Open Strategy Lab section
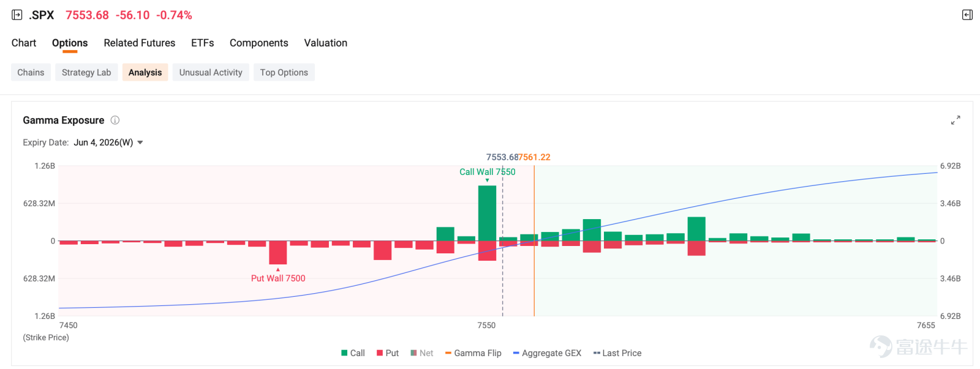This screenshot has width=980, height=369. pyautogui.click(x=86, y=72)
